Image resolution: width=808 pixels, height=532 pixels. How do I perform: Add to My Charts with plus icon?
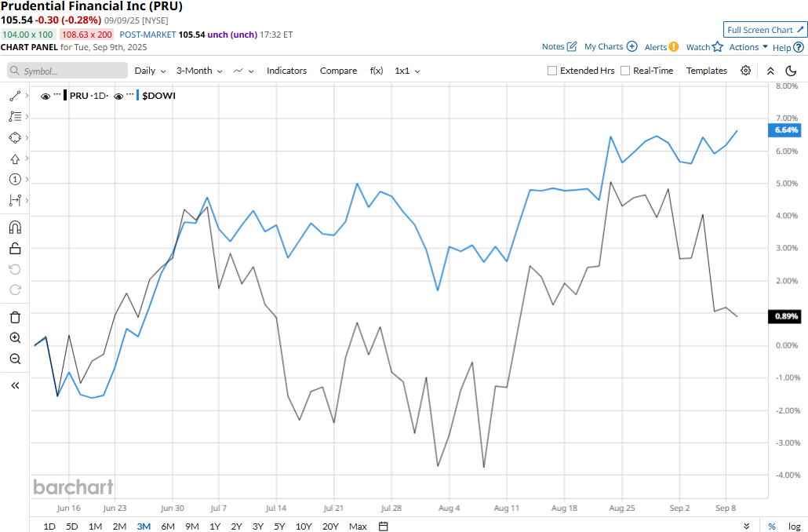pos(631,46)
